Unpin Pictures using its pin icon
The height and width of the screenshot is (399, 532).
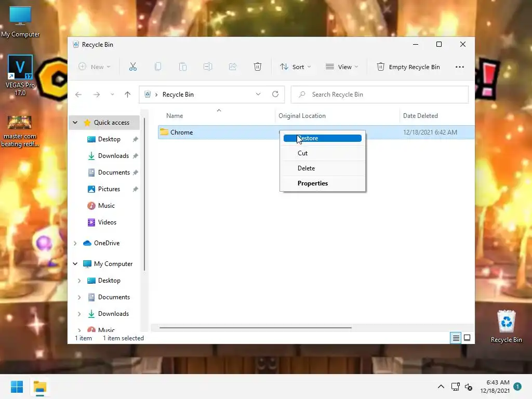[x=136, y=189]
